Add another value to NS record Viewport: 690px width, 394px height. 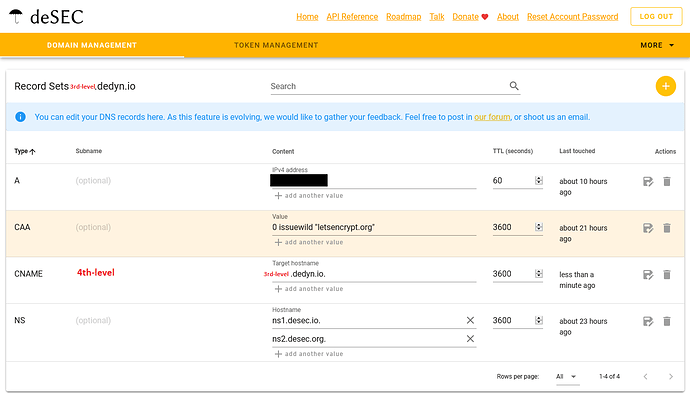(x=309, y=354)
